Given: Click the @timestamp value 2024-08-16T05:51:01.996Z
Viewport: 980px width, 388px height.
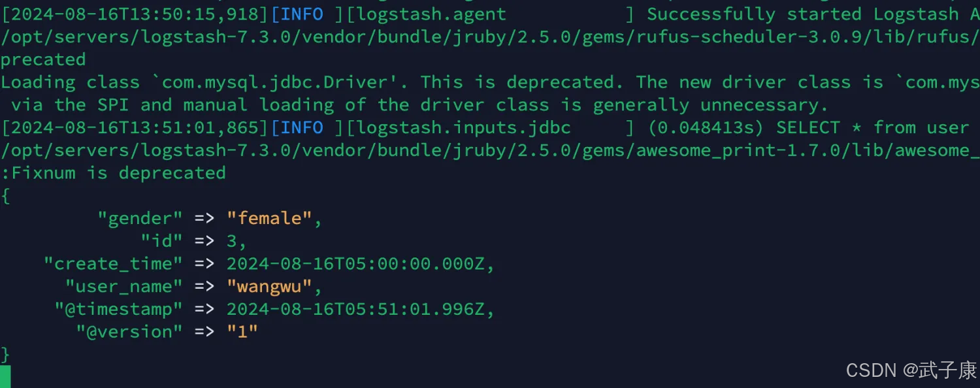Looking at the screenshot, I should [x=355, y=309].
